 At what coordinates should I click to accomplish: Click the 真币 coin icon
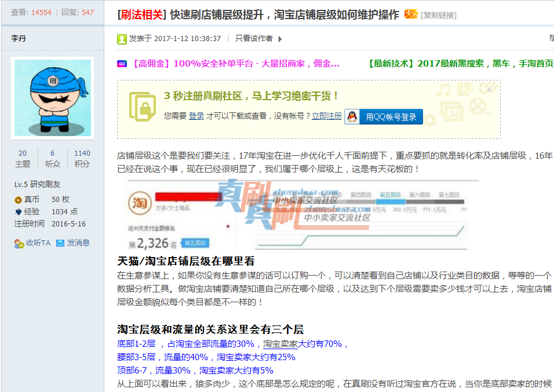(18, 200)
